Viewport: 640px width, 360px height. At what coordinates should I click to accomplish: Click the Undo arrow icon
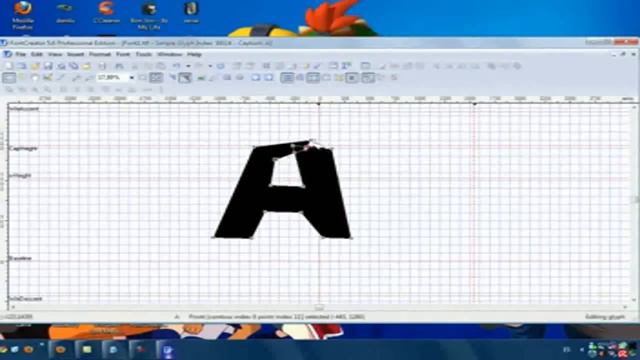177,66
